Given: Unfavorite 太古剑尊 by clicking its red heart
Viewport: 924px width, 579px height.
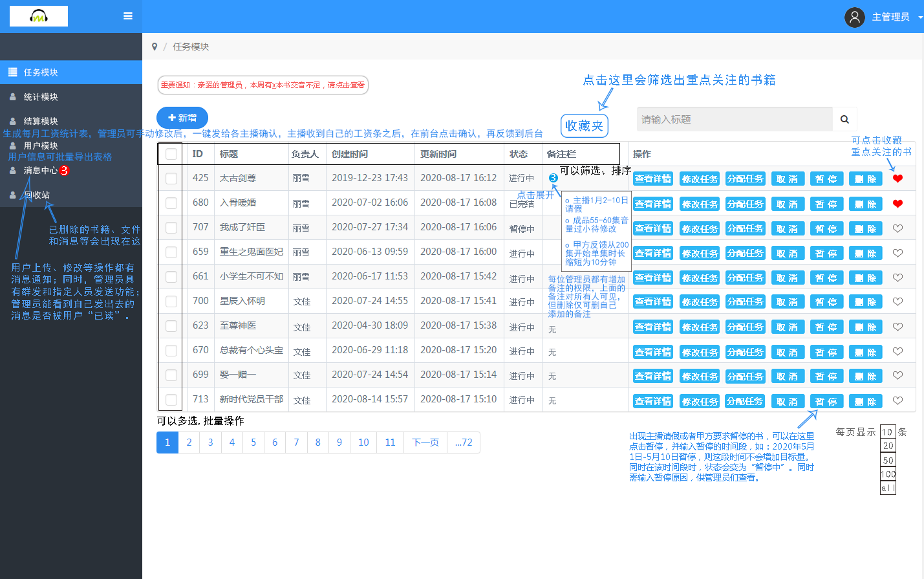Looking at the screenshot, I should tap(898, 179).
